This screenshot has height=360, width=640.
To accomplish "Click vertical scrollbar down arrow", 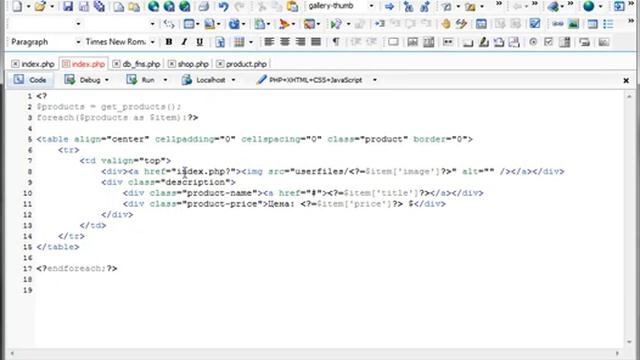I will click(629, 342).
